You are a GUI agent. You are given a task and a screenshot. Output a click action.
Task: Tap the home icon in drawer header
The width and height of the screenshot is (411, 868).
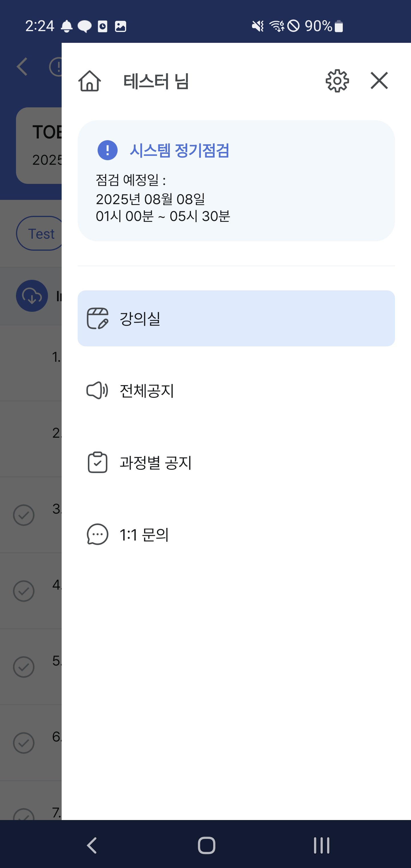90,81
